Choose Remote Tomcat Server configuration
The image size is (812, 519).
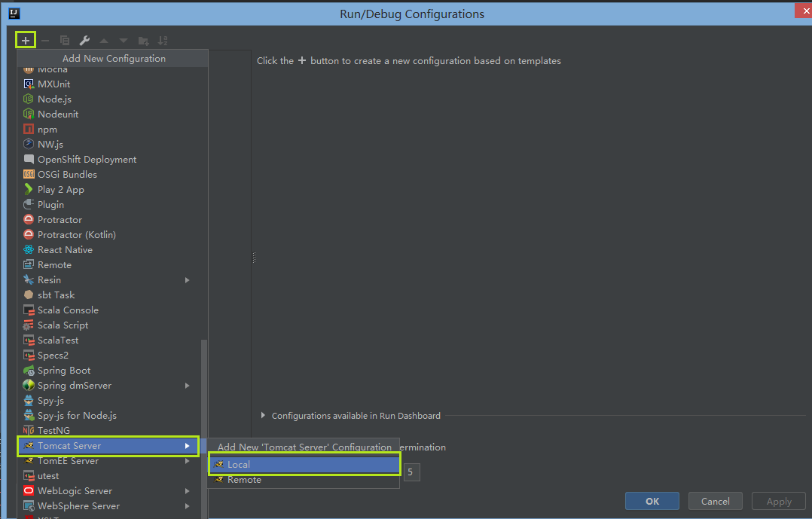tap(304, 480)
